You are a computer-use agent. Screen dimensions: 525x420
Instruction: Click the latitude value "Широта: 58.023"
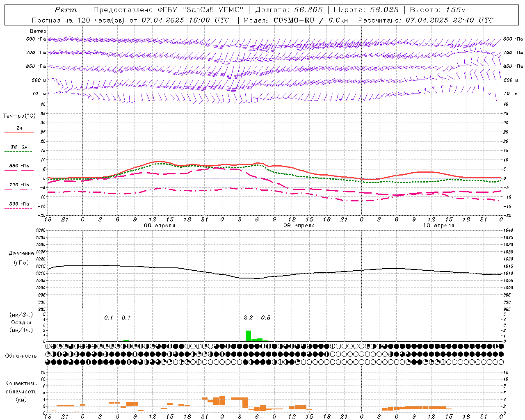coord(366,10)
